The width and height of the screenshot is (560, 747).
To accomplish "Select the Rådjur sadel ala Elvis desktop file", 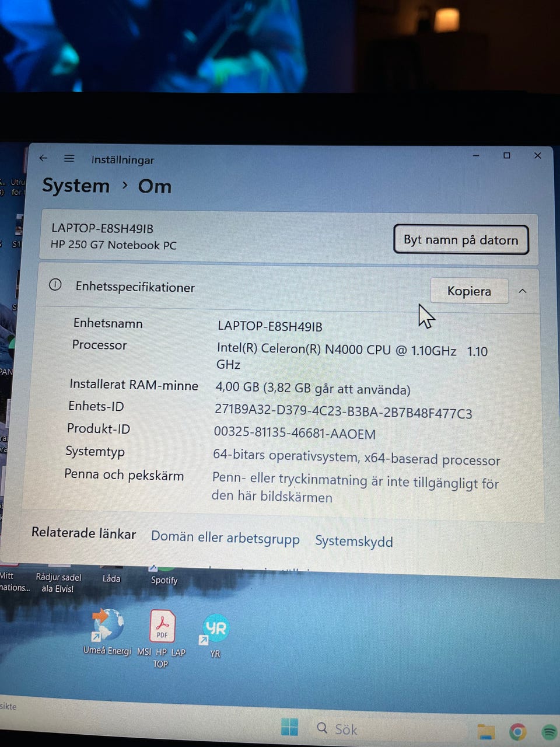I will pyautogui.click(x=58, y=579).
